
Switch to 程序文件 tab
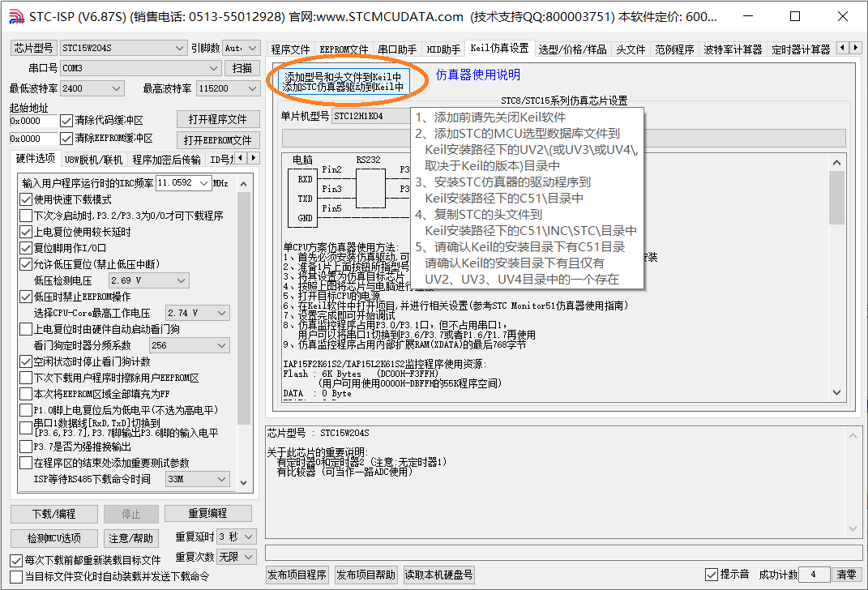[x=290, y=49]
